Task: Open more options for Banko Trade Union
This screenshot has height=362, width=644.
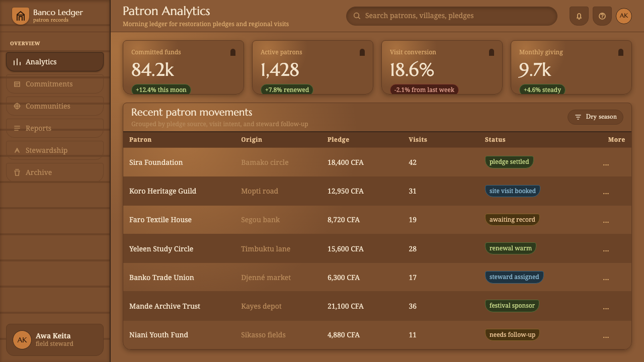Action: pyautogui.click(x=606, y=279)
